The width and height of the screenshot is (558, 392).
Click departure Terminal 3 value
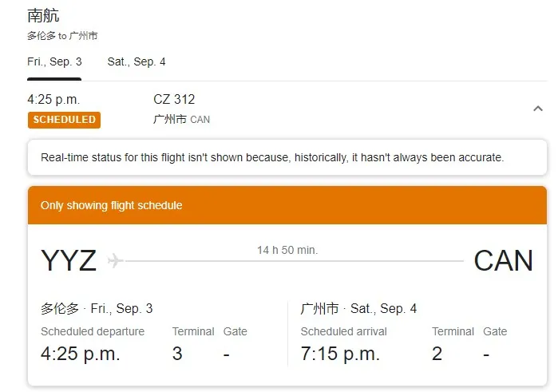click(177, 354)
